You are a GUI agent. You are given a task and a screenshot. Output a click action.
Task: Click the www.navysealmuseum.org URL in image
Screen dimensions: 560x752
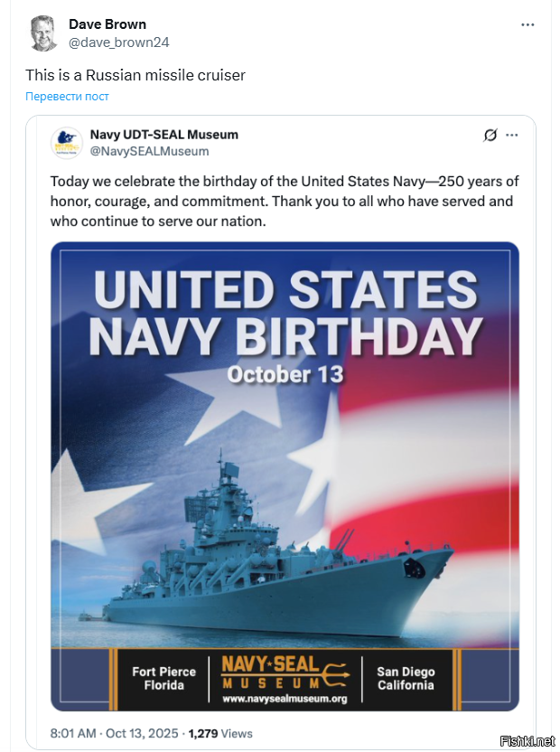[284, 699]
